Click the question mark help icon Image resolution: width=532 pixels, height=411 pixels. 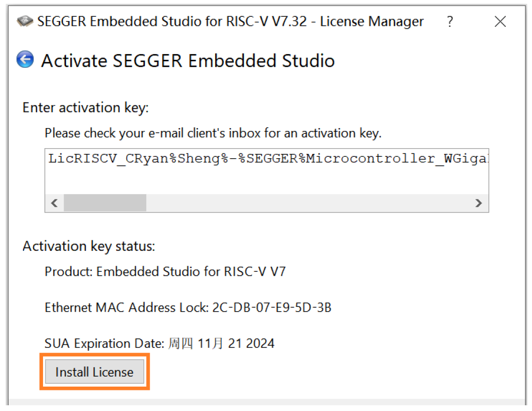point(450,22)
